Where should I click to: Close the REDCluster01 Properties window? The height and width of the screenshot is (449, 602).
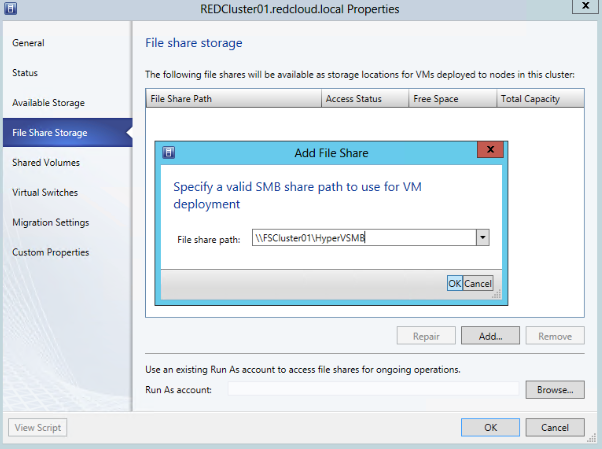pos(585,6)
